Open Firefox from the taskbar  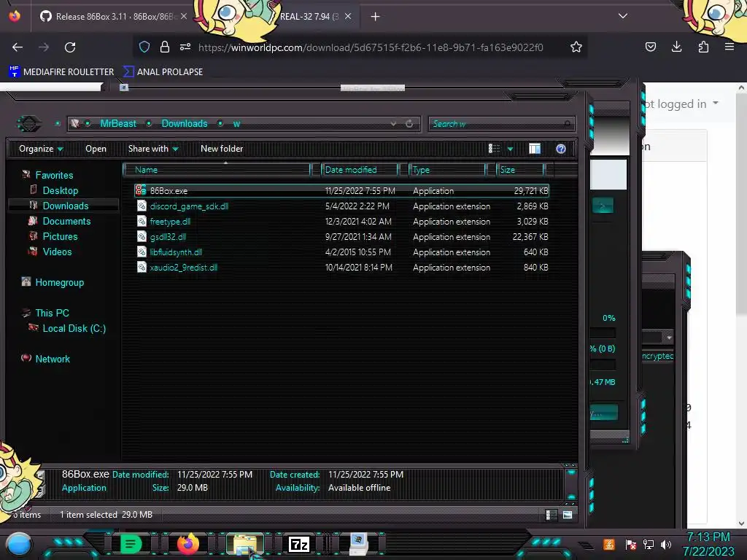pos(188,544)
